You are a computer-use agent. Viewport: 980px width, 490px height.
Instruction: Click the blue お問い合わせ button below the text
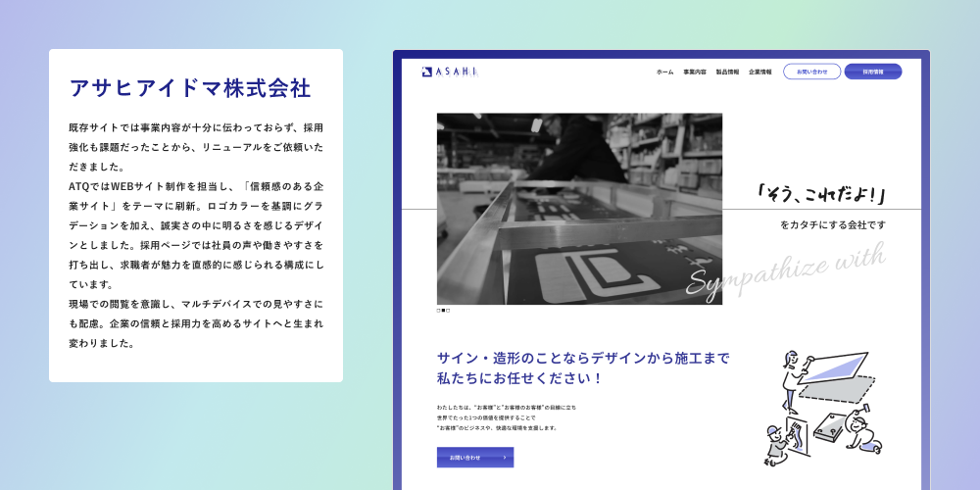[474, 458]
